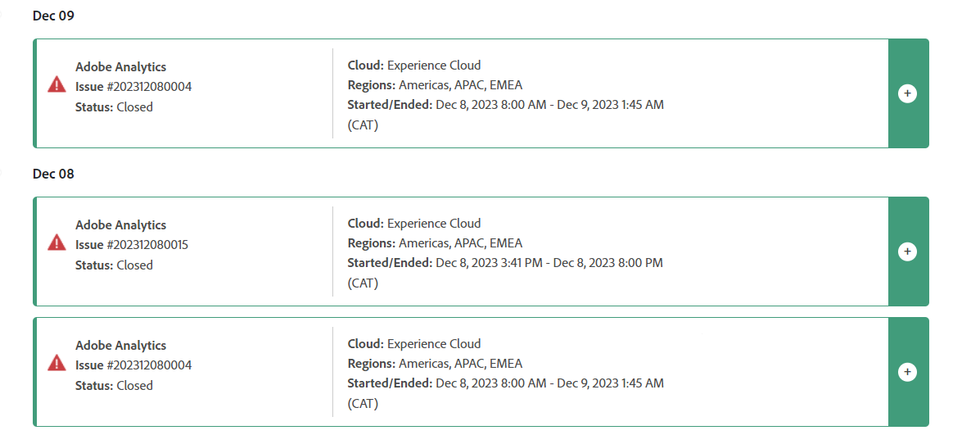This screenshot has width=980, height=435.
Task: Click the Started/Ended Dec 8 3:41 PM line
Action: click(x=505, y=263)
